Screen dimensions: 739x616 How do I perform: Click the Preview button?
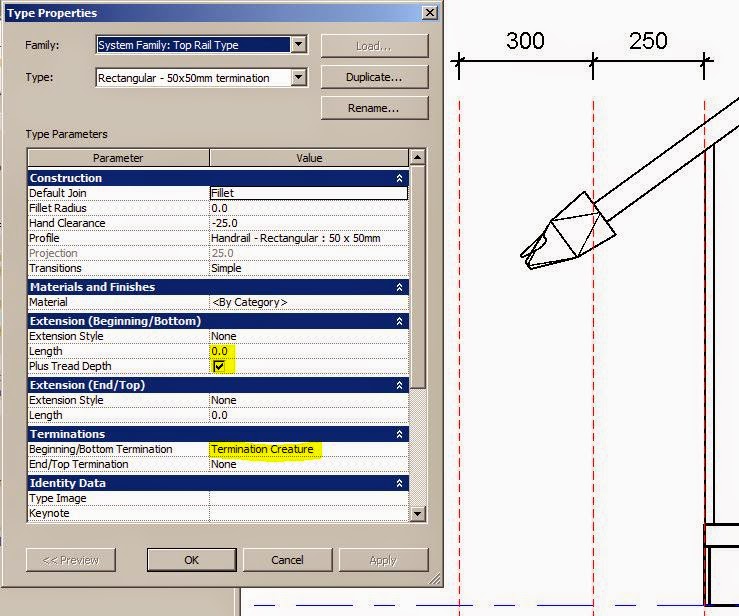pyautogui.click(x=71, y=559)
